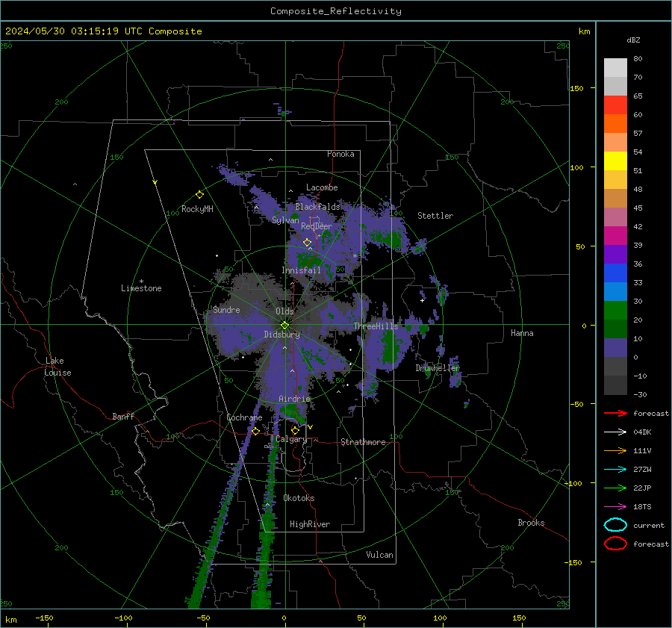Select the magenta swatch beside 42 dBZ
Screen dimensions: 672x628
click(x=615, y=235)
